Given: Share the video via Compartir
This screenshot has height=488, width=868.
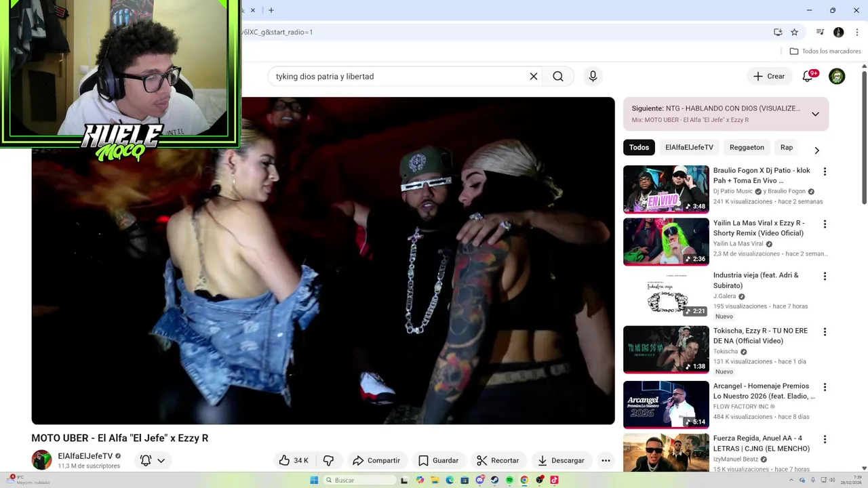Looking at the screenshot, I should (x=376, y=460).
